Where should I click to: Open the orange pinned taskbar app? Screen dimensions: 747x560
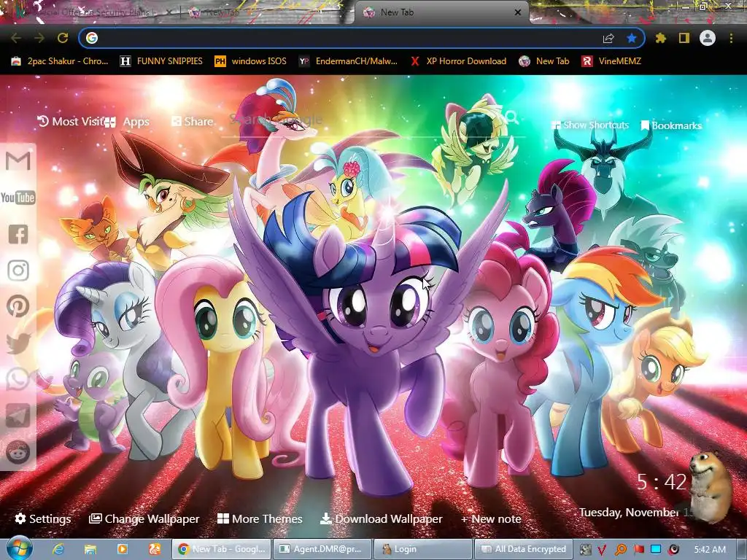tap(155, 549)
